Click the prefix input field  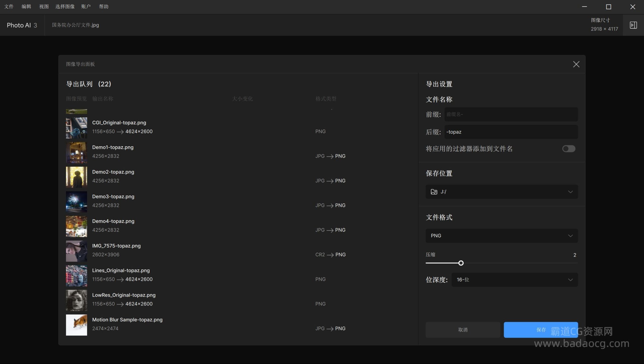(x=511, y=114)
